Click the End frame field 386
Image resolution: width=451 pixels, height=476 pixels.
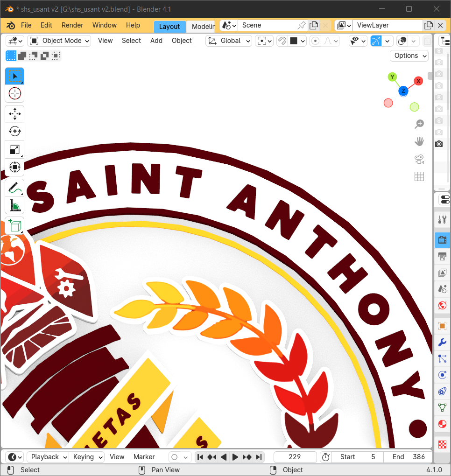coord(408,457)
